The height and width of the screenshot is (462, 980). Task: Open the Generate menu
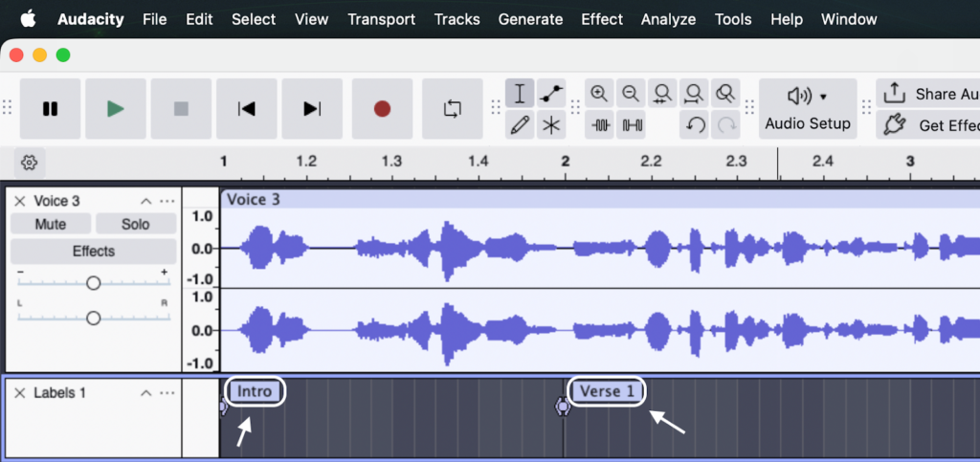point(530,19)
